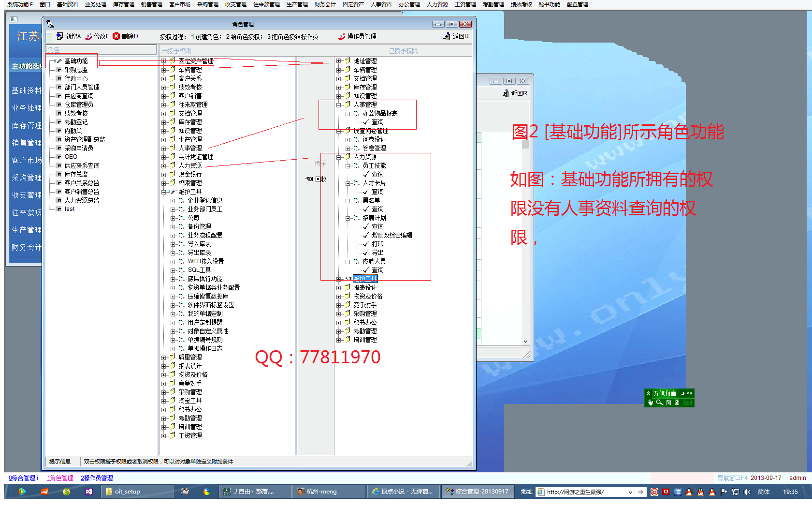Screen dimensions: 812x508
Task: Toggle 查询 checkmark under 办公物品报表
Action: click(366, 122)
